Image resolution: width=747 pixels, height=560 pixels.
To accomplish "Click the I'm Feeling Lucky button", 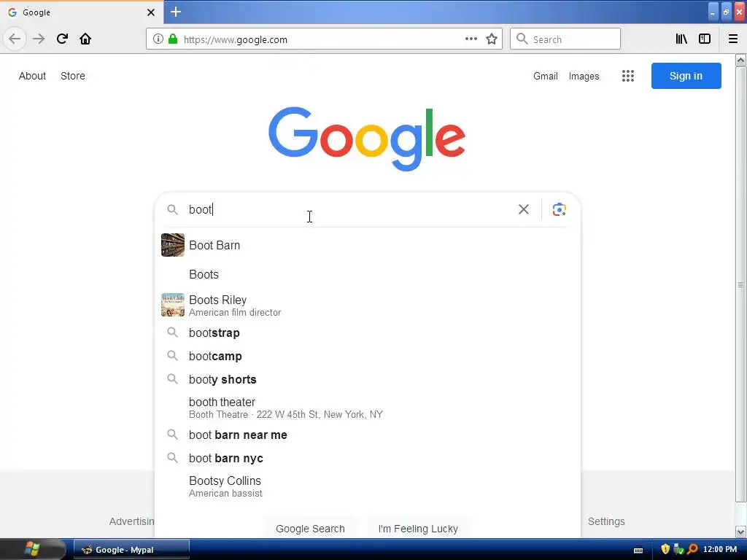I will [418, 528].
